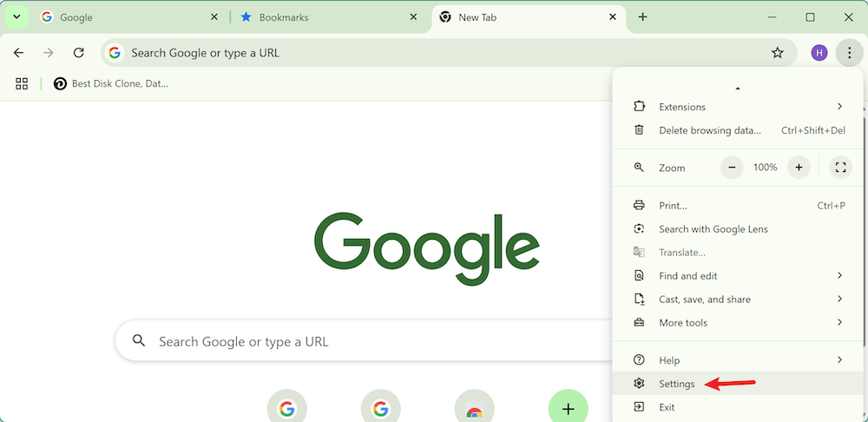Click the forward navigation arrow

pos(49,53)
